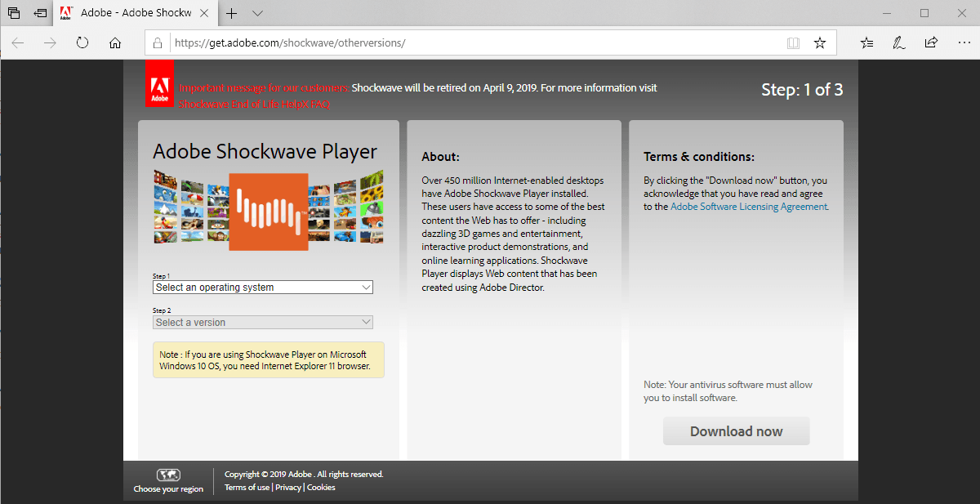The width and height of the screenshot is (980, 504).
Task: Click the Choose your region map icon
Action: [168, 475]
